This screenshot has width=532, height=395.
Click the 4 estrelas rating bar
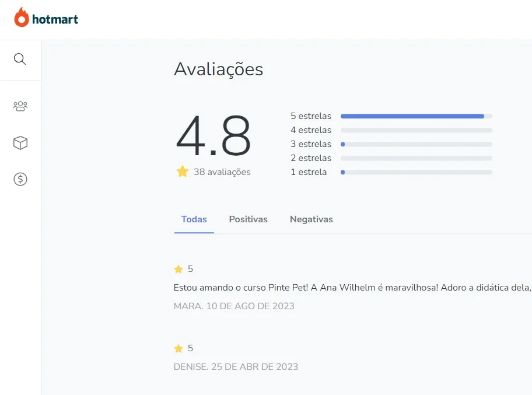(x=416, y=130)
